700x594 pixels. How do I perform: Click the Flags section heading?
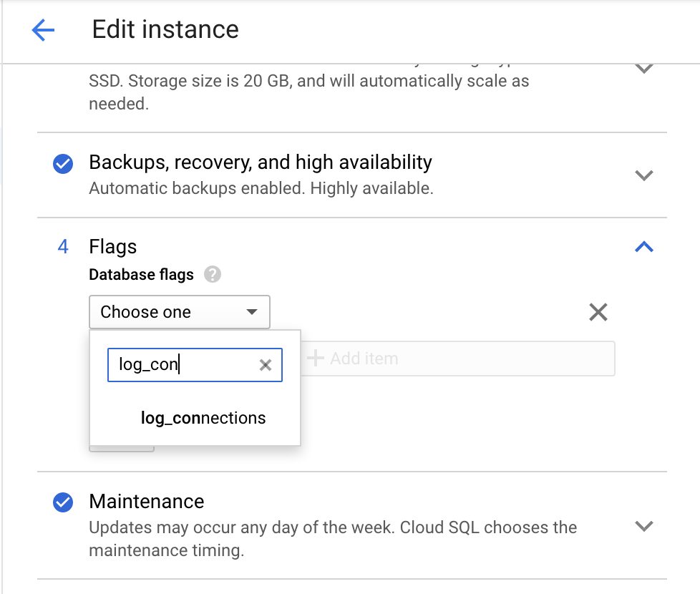113,247
